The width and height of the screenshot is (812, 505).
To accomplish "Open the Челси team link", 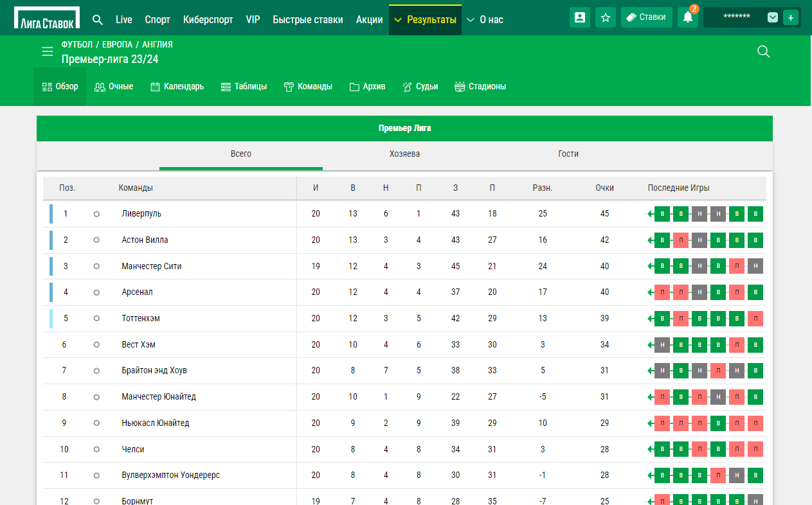I will pos(133,449).
